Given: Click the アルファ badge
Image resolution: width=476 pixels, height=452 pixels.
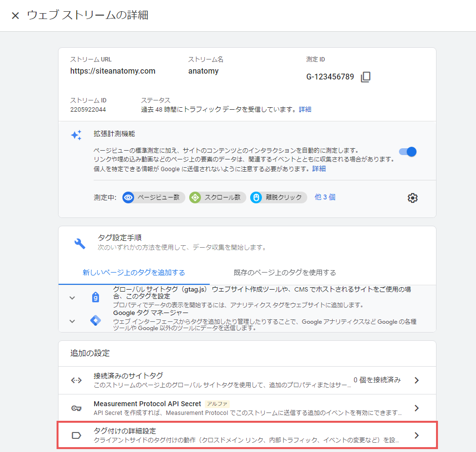Looking at the screenshot, I should coord(217,404).
